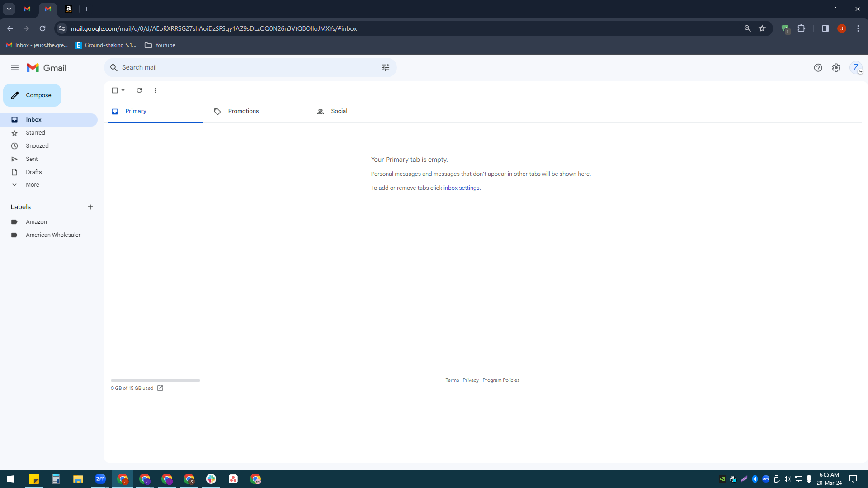Viewport: 868px width, 488px height.
Task: Focus the Search mail field
Action: [250, 67]
